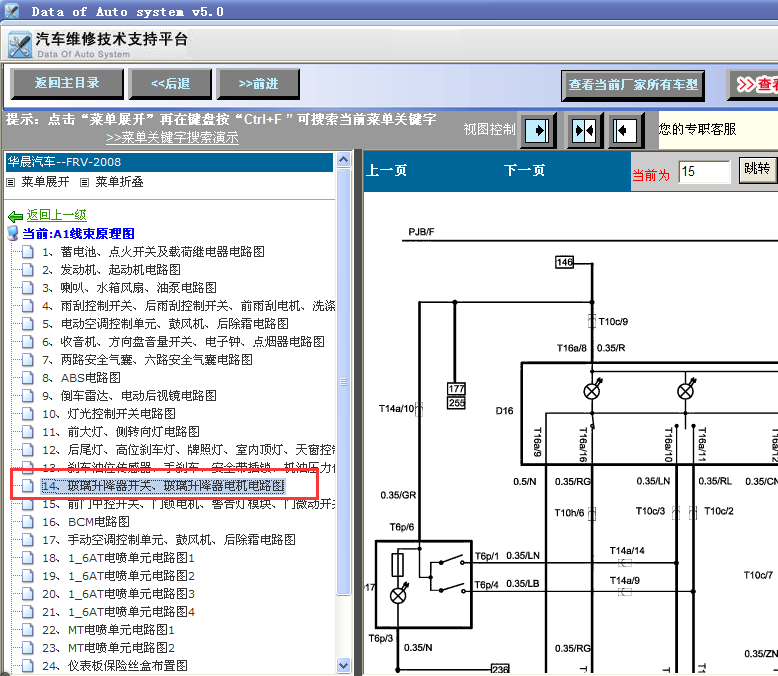Click the tree vertical scrollbar thumb
Screen dimensions: 778x676
pos(343,381)
